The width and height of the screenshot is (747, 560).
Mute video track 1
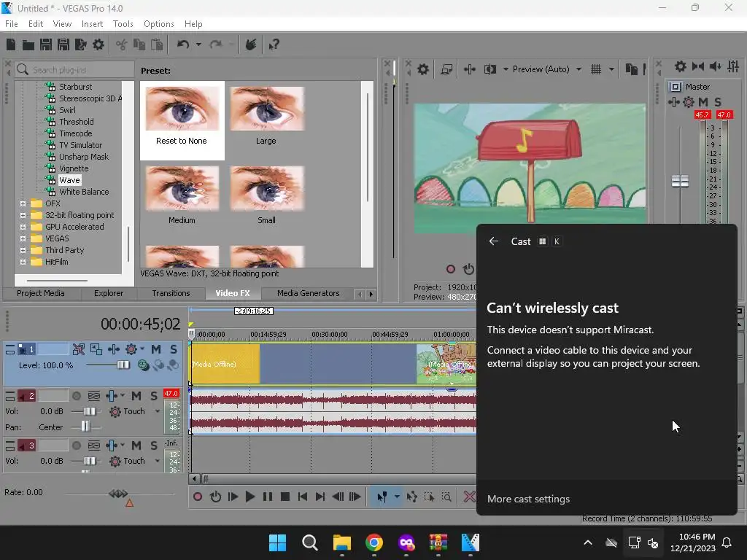(156, 349)
